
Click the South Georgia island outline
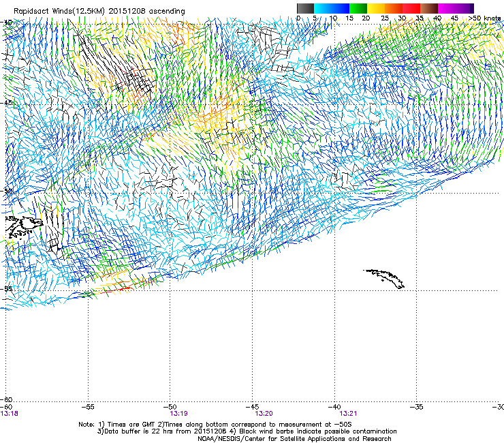pos(384,279)
